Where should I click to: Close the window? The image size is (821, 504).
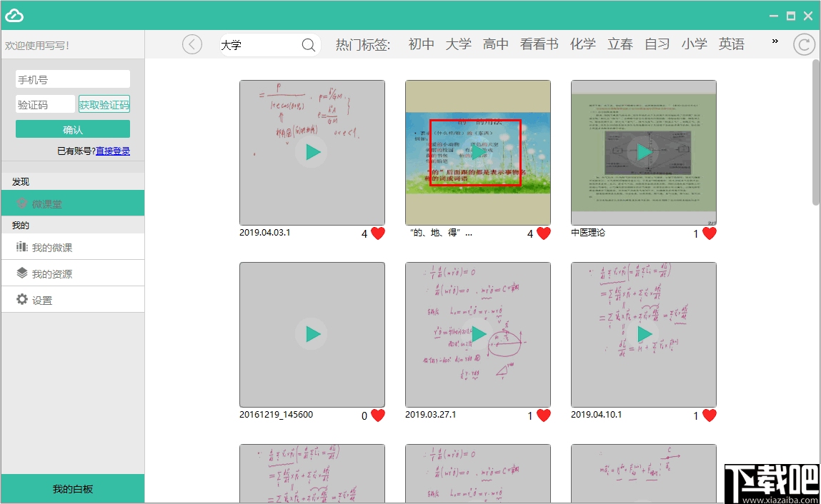click(808, 16)
